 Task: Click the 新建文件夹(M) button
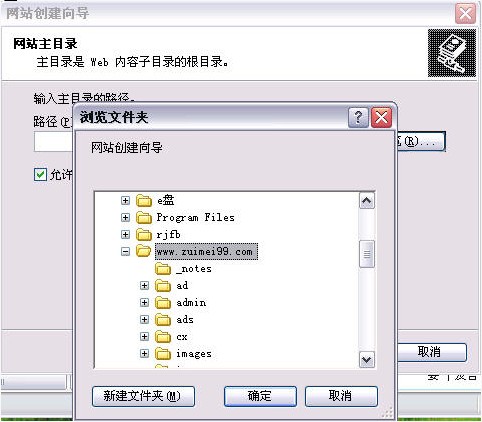click(143, 396)
